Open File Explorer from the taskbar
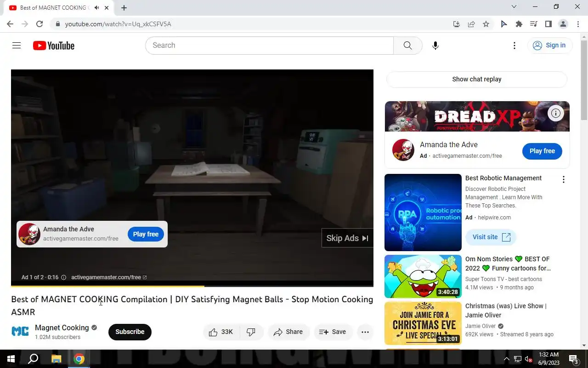The height and width of the screenshot is (368, 588). click(56, 359)
